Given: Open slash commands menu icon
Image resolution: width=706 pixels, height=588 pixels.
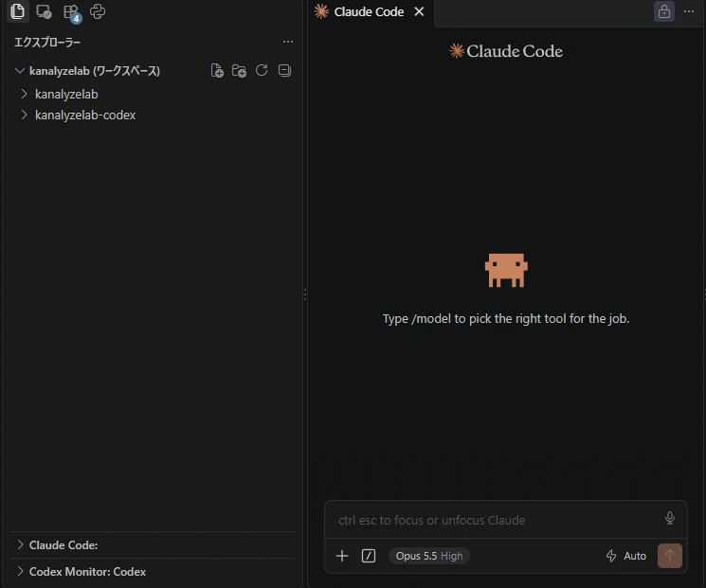Looking at the screenshot, I should (x=369, y=556).
